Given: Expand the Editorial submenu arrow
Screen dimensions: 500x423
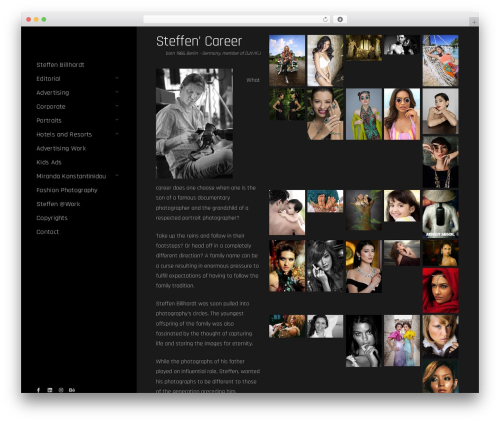Looking at the screenshot, I should point(117,78).
